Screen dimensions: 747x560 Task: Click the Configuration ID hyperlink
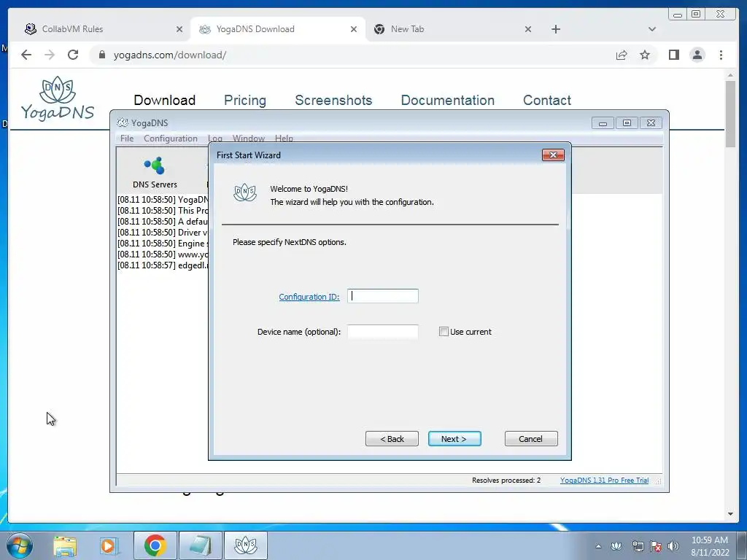coord(309,297)
